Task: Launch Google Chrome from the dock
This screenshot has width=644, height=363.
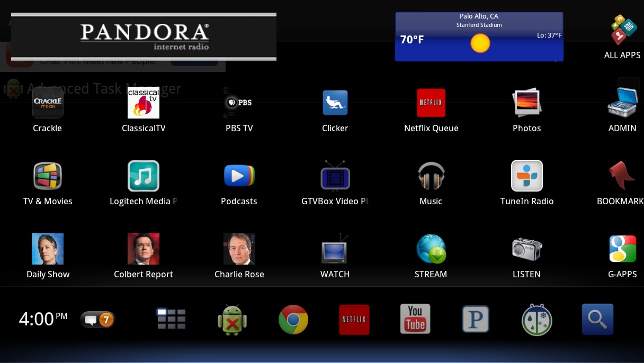Action: coord(293,320)
